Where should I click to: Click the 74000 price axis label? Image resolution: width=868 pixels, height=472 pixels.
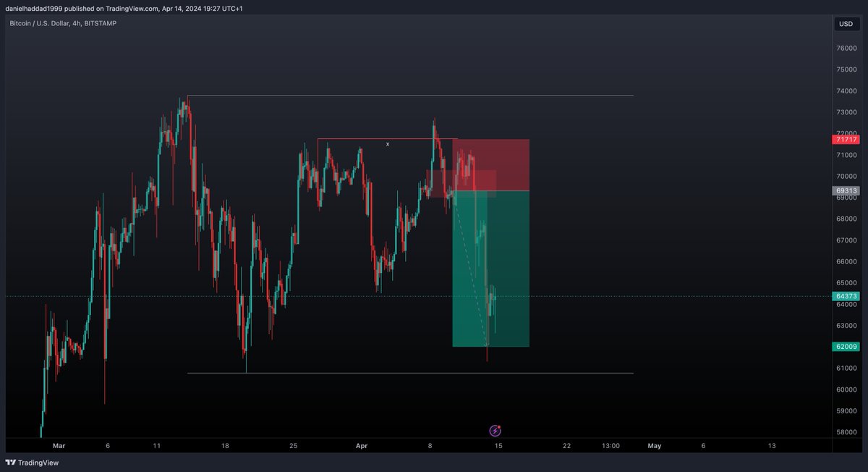tap(847, 91)
